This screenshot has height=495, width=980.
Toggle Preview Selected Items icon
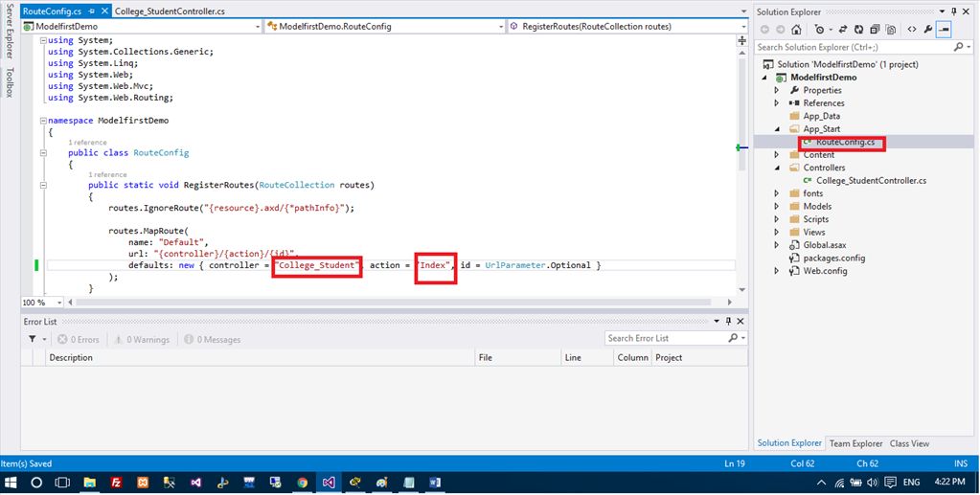(944, 30)
